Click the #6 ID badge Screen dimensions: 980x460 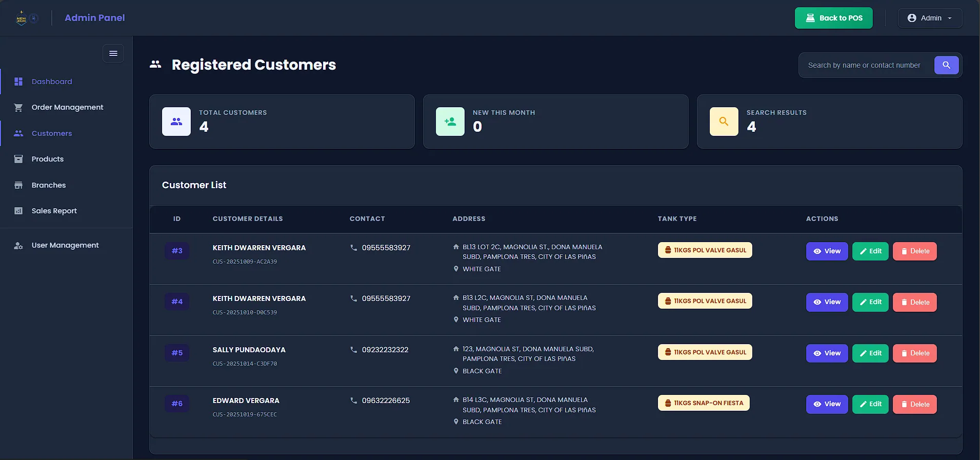(x=177, y=404)
